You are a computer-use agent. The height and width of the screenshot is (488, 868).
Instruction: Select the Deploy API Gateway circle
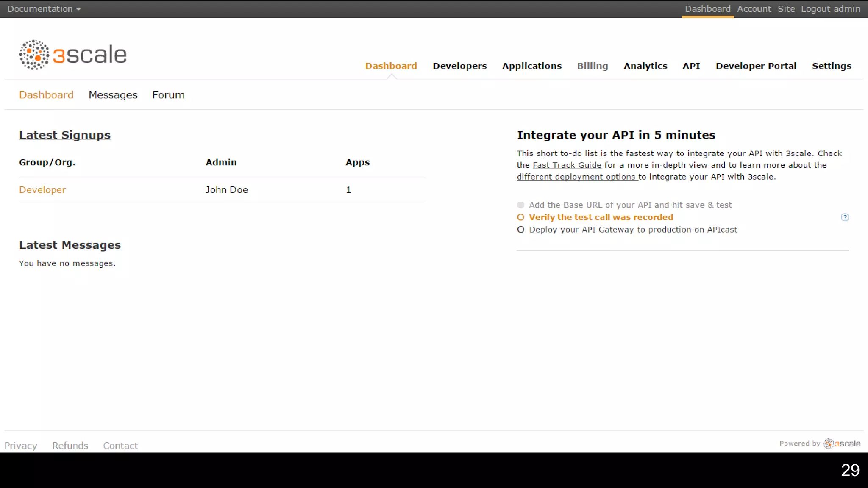click(x=520, y=230)
